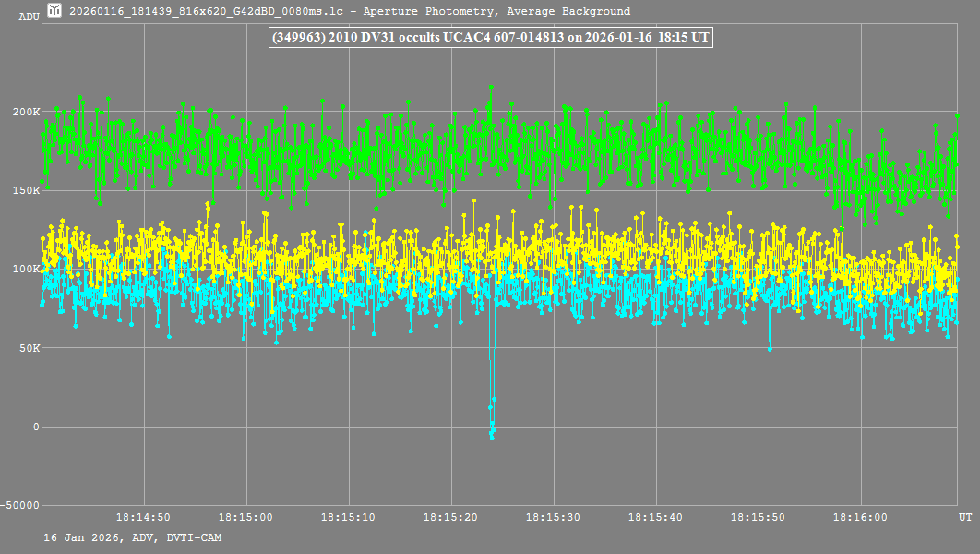Click the Tangra icon beside the file name
This screenshot has width=980, height=554.
(x=55, y=11)
